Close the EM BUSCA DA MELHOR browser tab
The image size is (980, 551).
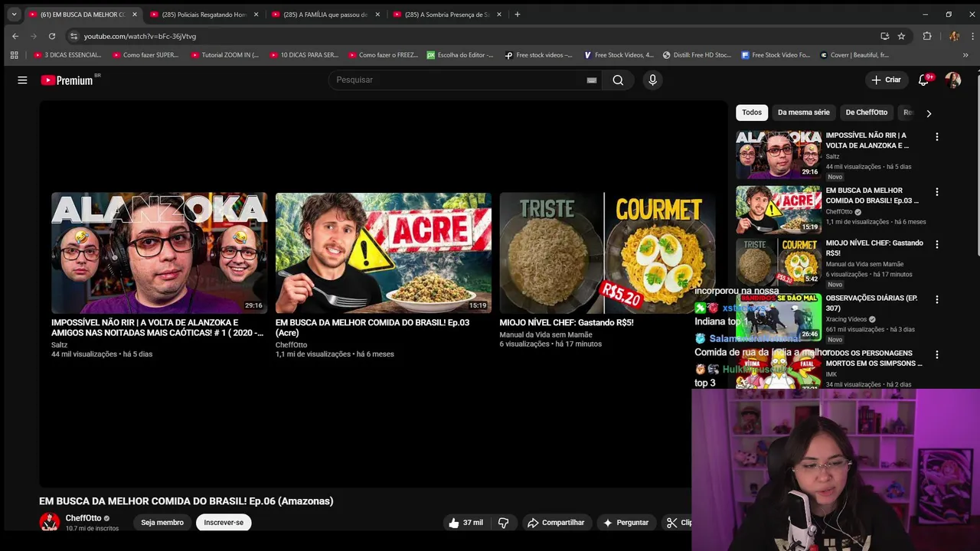pos(135,15)
